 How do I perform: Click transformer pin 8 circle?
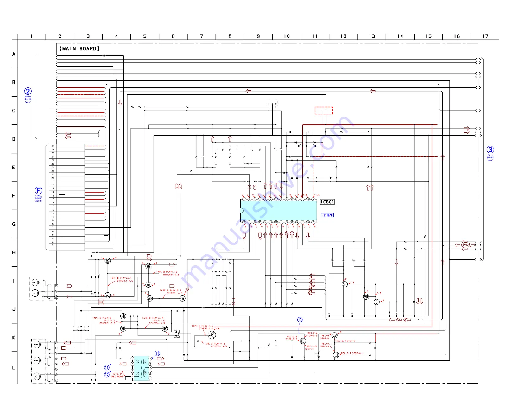133,359
